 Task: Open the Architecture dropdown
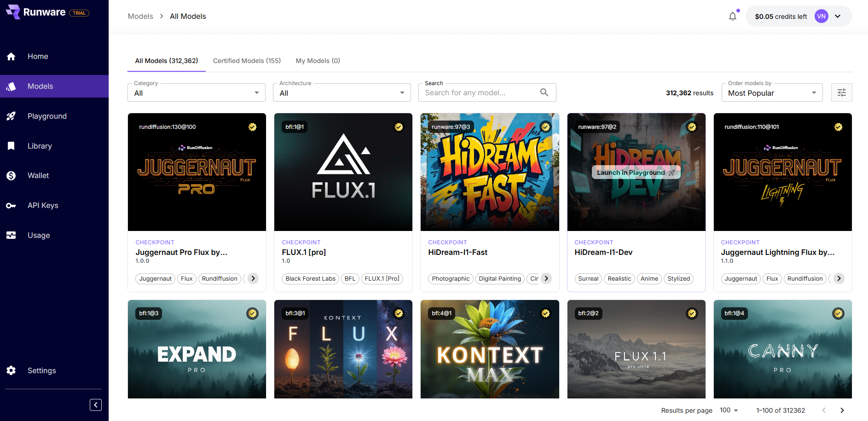(x=342, y=92)
